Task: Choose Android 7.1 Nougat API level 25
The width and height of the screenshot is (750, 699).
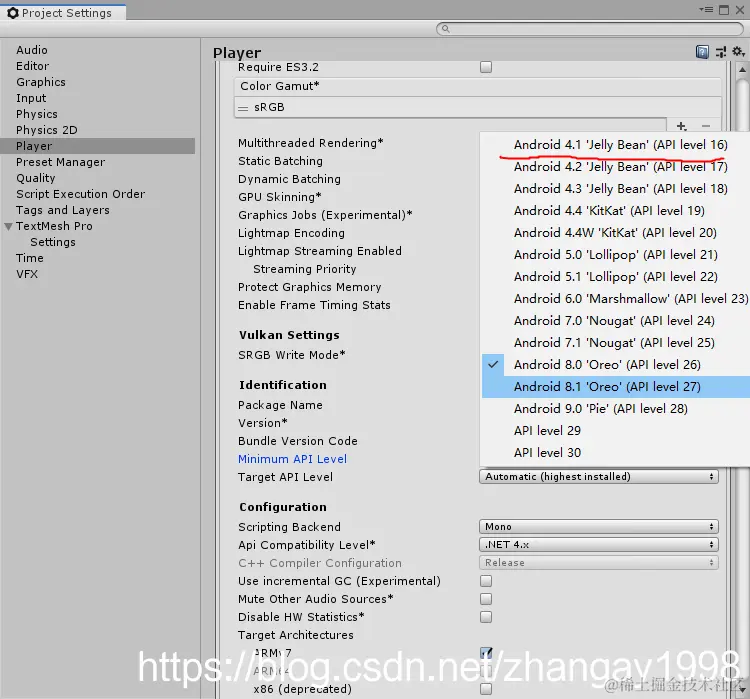Action: tap(616, 343)
